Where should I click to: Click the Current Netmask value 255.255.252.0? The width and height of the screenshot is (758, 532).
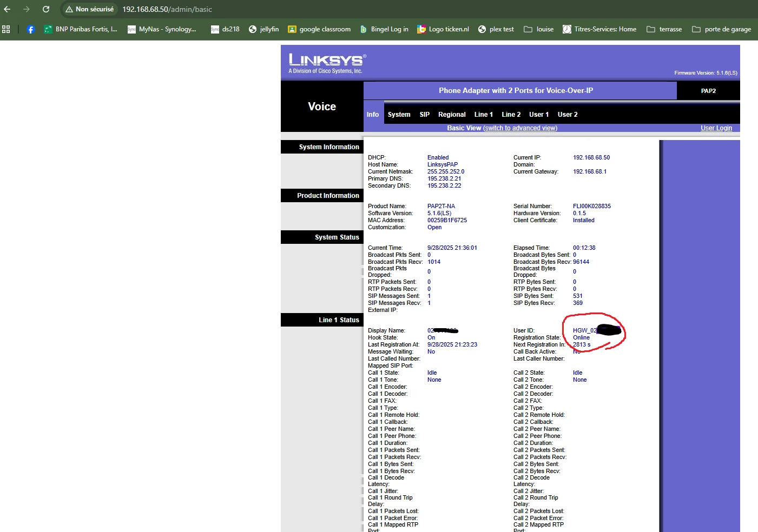pos(446,172)
